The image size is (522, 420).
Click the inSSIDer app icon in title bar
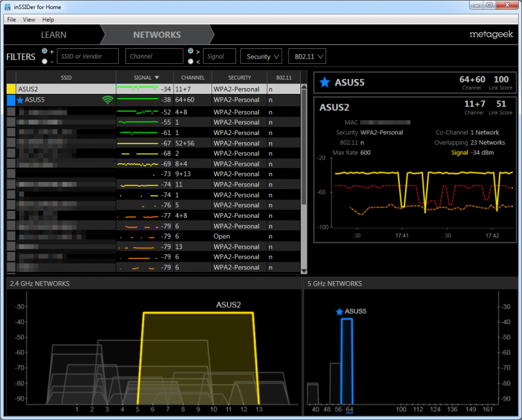click(x=7, y=7)
